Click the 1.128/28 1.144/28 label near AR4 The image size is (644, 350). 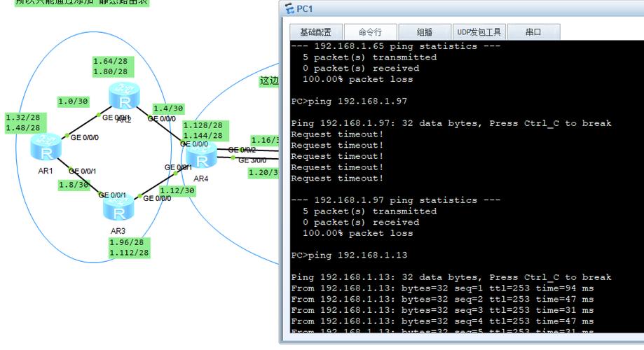click(x=203, y=130)
